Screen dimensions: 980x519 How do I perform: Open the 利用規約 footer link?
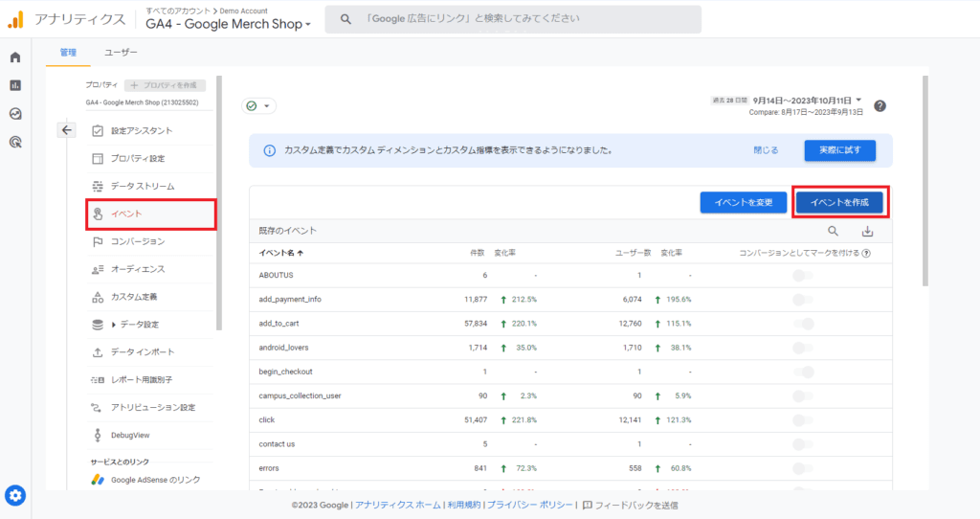point(464,506)
